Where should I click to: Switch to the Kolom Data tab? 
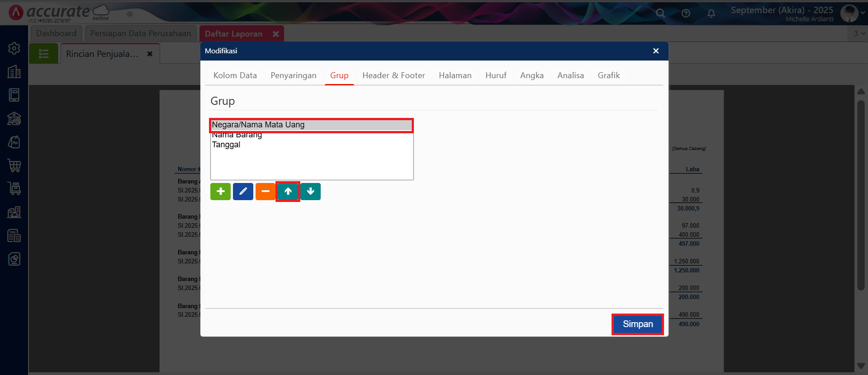click(x=235, y=75)
